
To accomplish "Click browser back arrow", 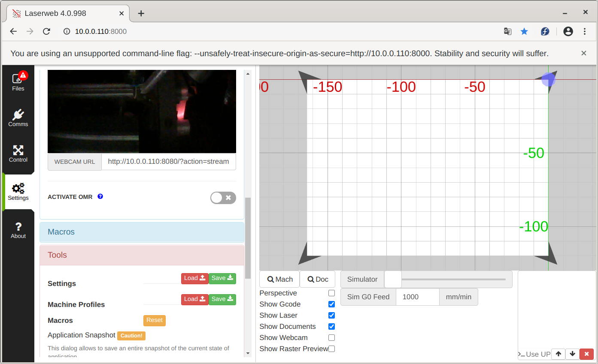I will point(13,31).
